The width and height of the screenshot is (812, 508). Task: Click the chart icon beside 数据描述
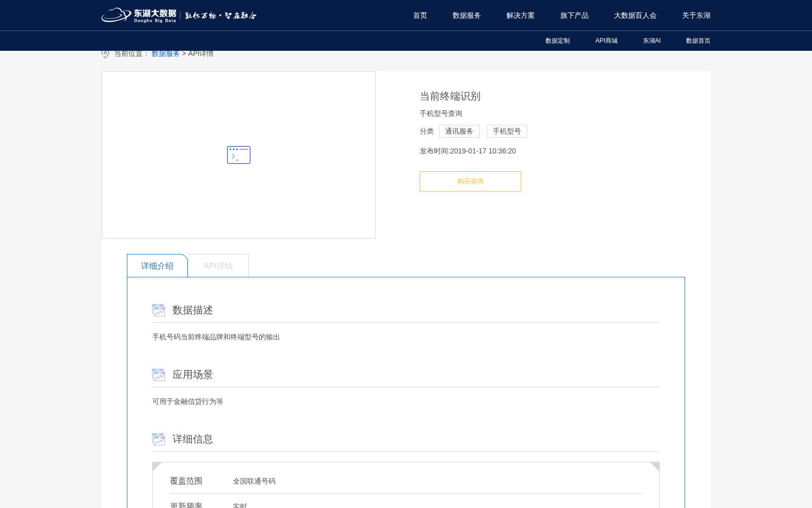coord(158,310)
